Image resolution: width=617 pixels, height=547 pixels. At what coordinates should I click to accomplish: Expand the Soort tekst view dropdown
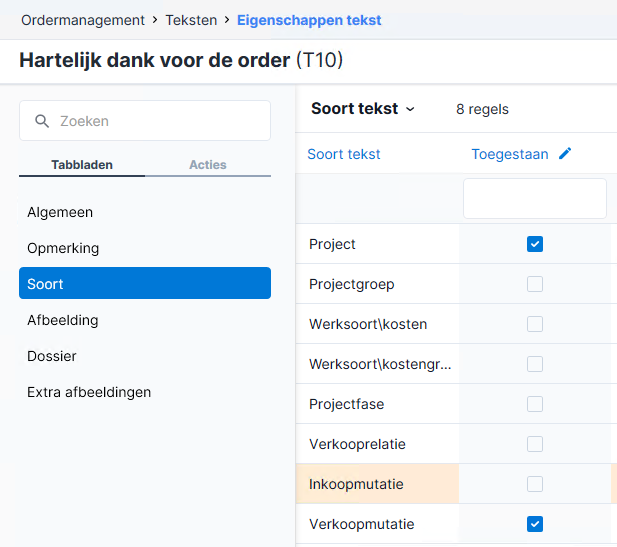tap(363, 109)
